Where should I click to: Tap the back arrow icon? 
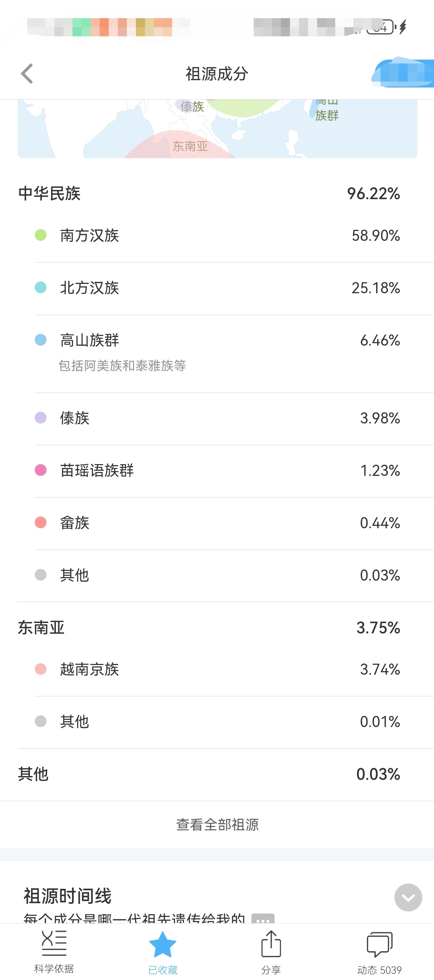[x=27, y=73]
